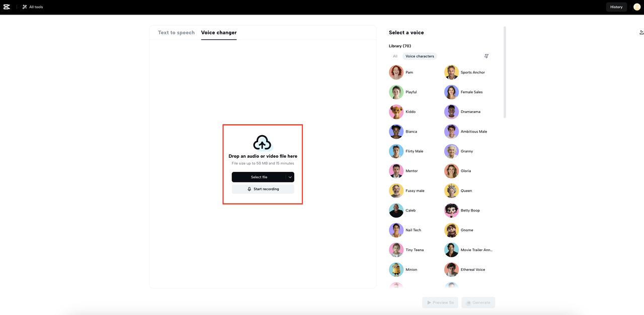Viewport: 644px width, 315px height.
Task: Switch to Text to speech tab
Action: pyautogui.click(x=176, y=33)
